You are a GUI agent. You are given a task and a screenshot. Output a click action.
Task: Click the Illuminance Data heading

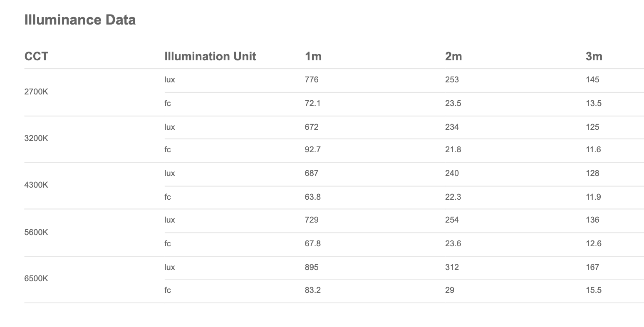point(80,20)
